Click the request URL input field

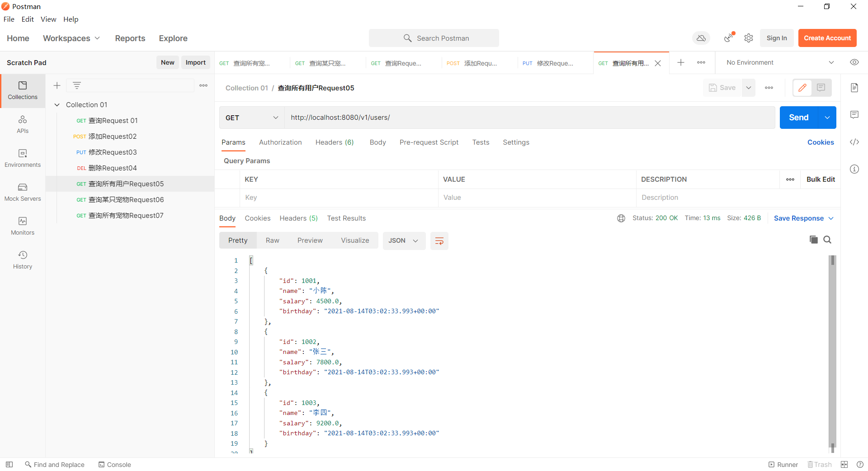[x=529, y=118]
